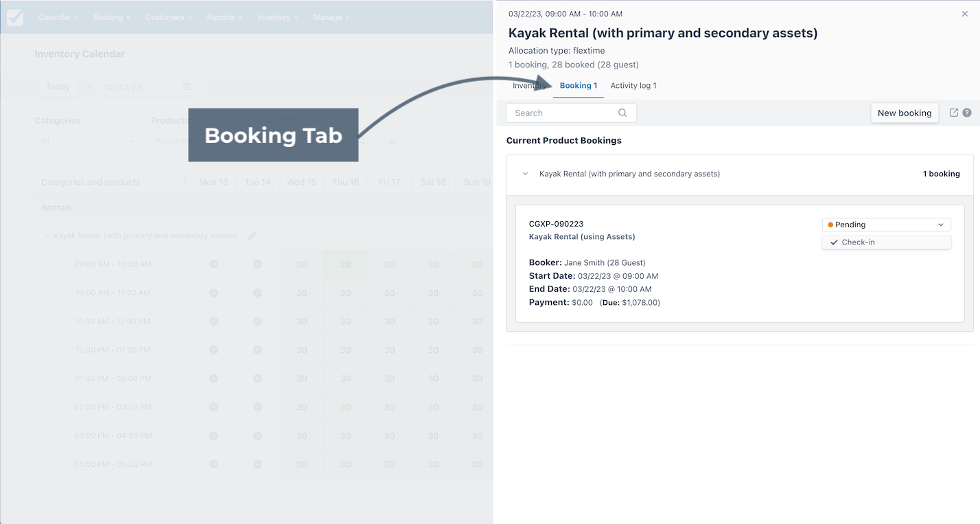Open the booking panel in a new window

coord(953,113)
